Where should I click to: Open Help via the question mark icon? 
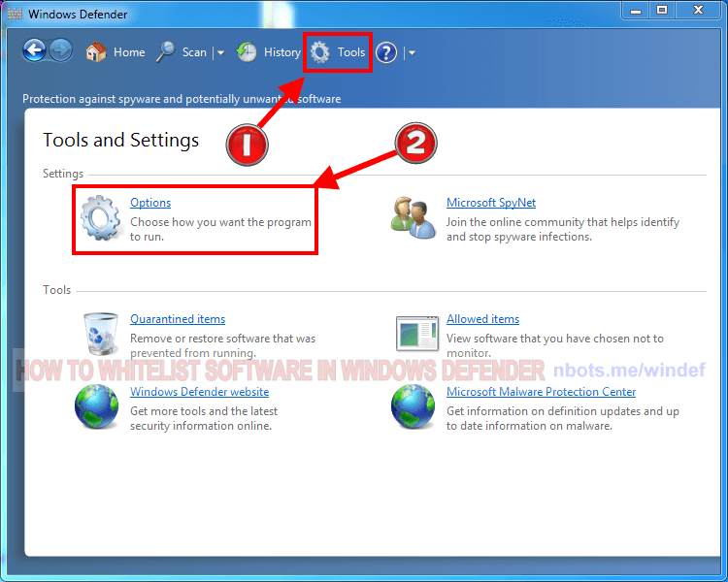coord(386,52)
